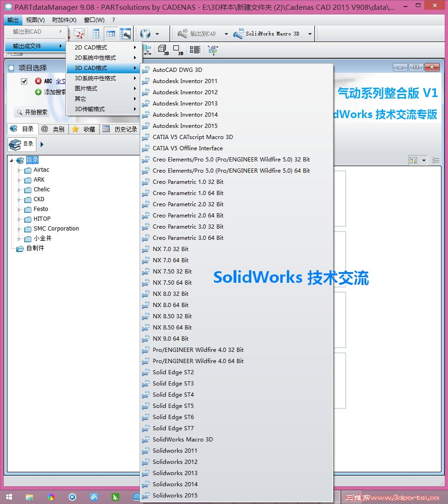
Task: Switch to the 收藏 favorites tab
Action: (x=84, y=129)
